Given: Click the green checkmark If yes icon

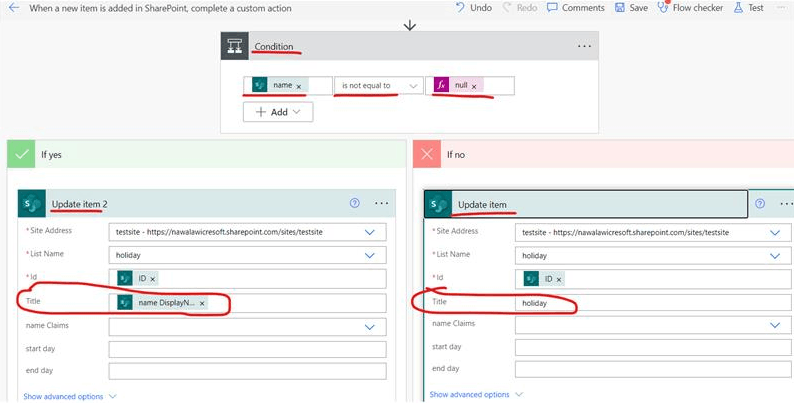Looking at the screenshot, I should pos(22,154).
